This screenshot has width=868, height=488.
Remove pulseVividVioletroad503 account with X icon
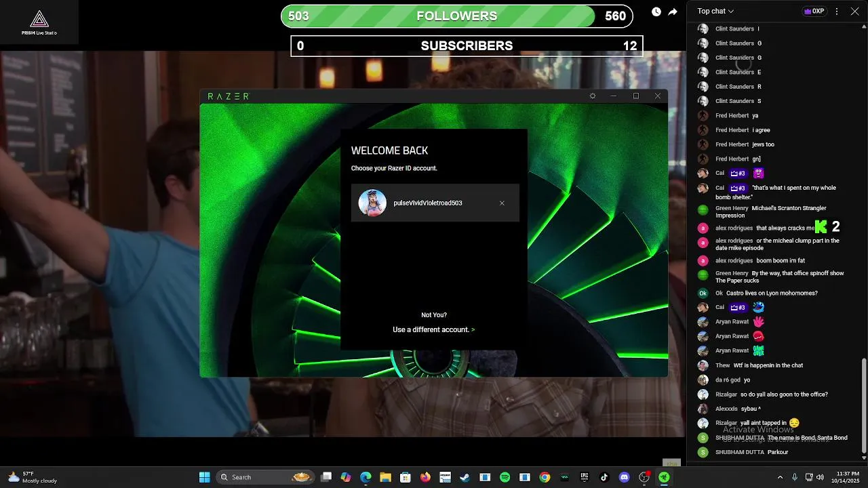502,203
